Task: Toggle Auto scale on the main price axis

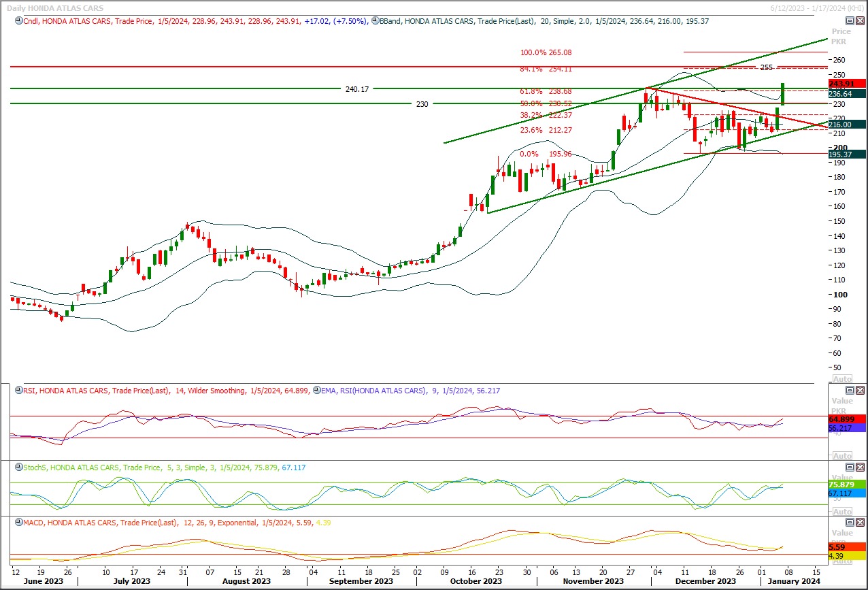Action: click(x=842, y=379)
